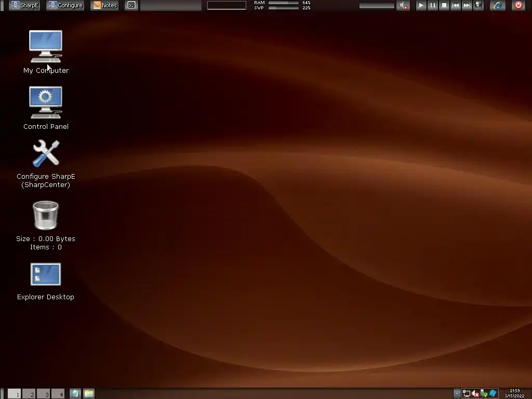Adjust the volume slider bar
Viewport: 532px width, 399px height.
point(377,5)
